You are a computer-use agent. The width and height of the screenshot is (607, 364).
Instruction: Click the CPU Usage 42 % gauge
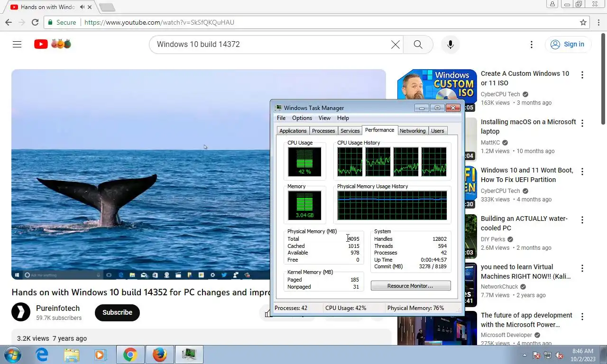(x=304, y=162)
